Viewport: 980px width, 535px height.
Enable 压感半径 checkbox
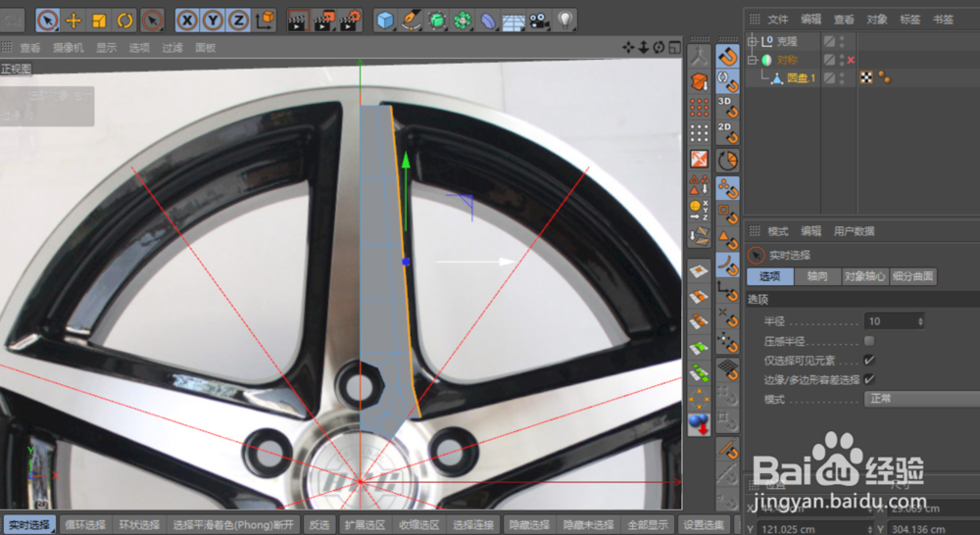(x=869, y=341)
